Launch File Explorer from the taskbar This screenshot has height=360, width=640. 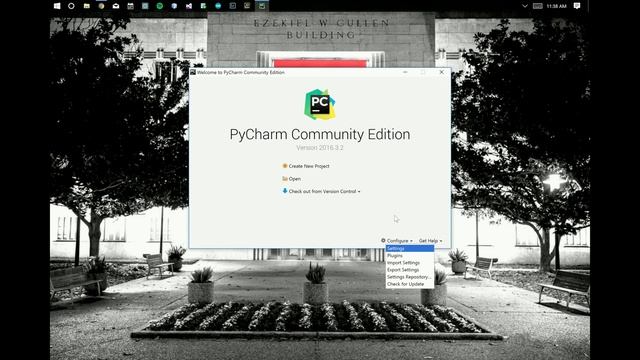tap(87, 6)
